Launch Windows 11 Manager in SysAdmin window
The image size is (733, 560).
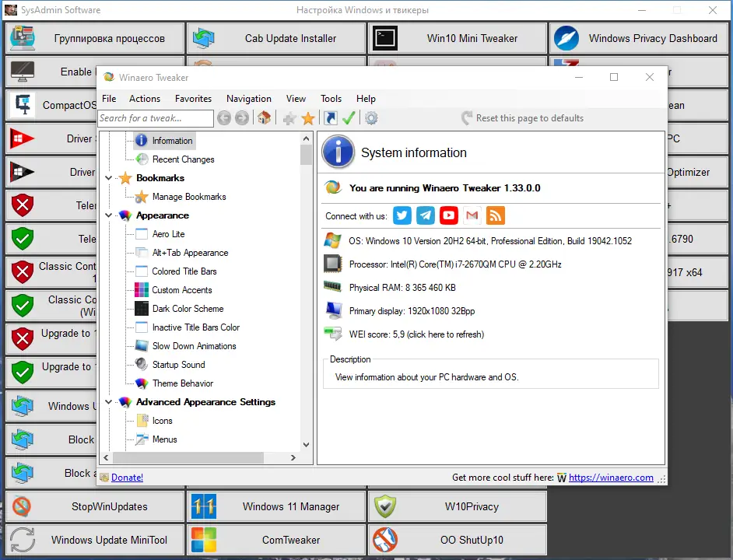pyautogui.click(x=276, y=506)
